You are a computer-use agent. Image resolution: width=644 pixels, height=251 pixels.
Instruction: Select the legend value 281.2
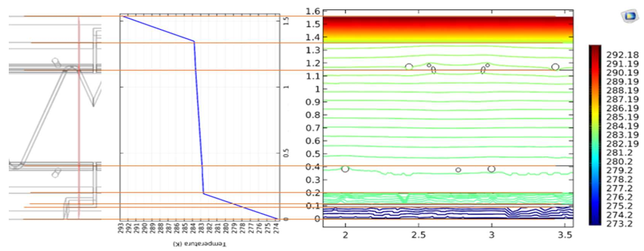point(620,152)
